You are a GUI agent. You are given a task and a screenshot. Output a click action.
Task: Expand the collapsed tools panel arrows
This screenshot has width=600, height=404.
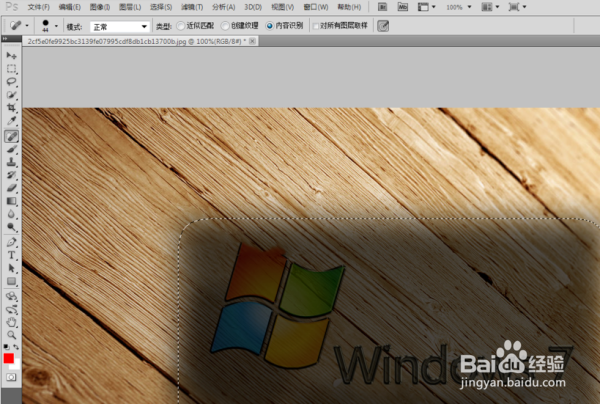(x=5, y=38)
